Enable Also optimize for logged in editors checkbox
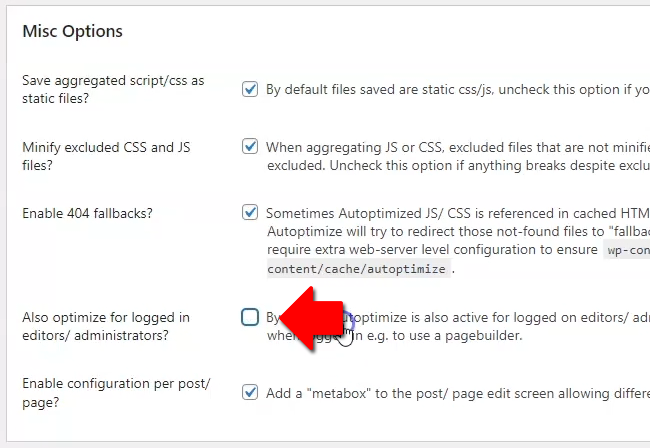Image resolution: width=650 pixels, height=448 pixels. (x=250, y=317)
